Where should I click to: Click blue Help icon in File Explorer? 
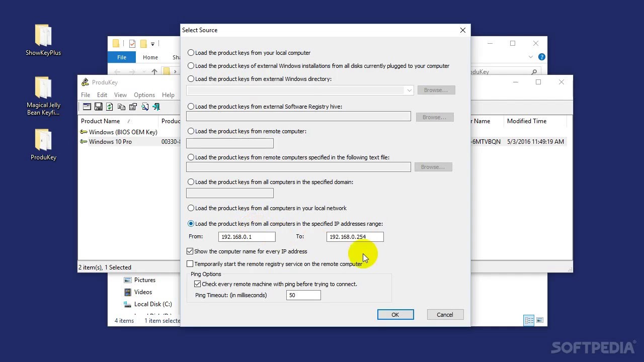(541, 57)
